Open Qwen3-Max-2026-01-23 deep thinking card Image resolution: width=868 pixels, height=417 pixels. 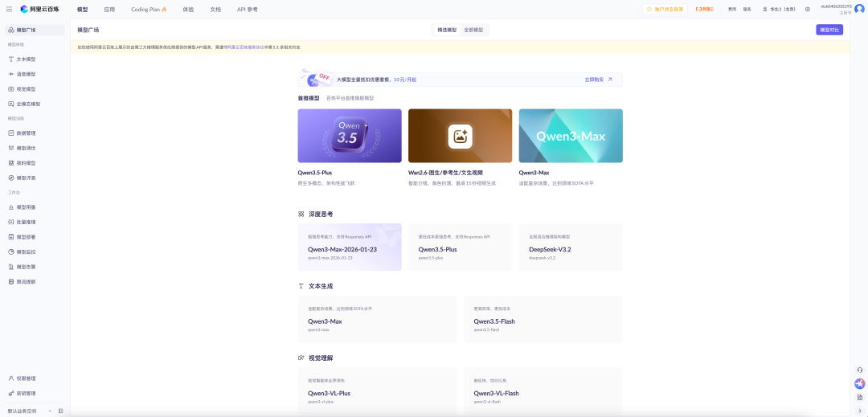350,247
